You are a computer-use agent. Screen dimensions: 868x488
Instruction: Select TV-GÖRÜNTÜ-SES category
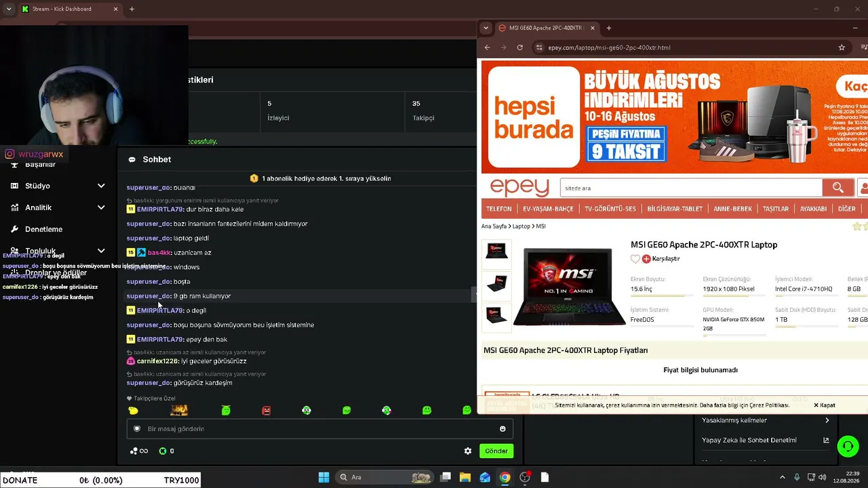pyautogui.click(x=610, y=209)
